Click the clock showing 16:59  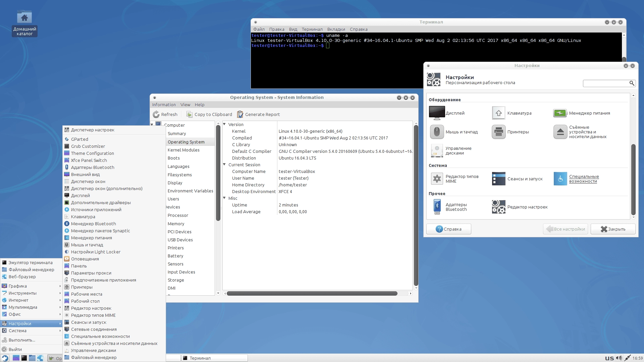point(637,358)
